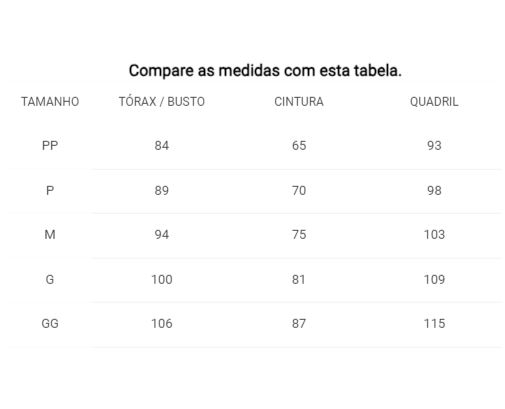This screenshot has height=409, width=505.
Task: Click the waist value 70 for P
Action: click(299, 191)
